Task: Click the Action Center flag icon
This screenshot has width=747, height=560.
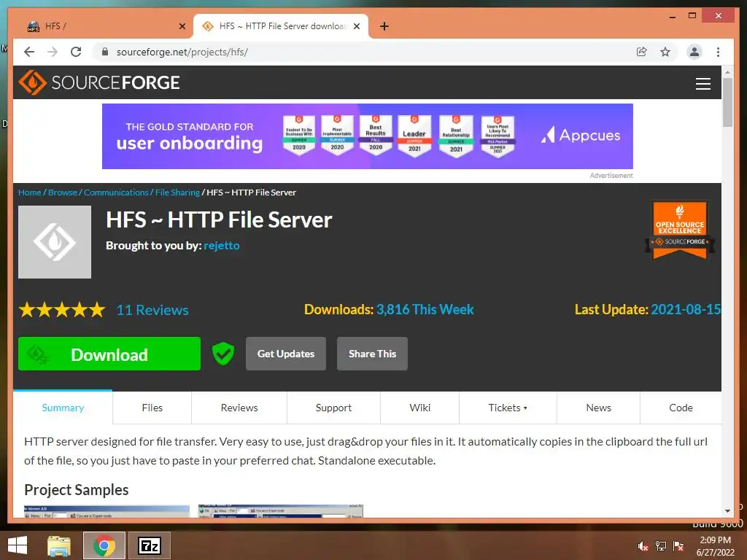Action: [678, 546]
